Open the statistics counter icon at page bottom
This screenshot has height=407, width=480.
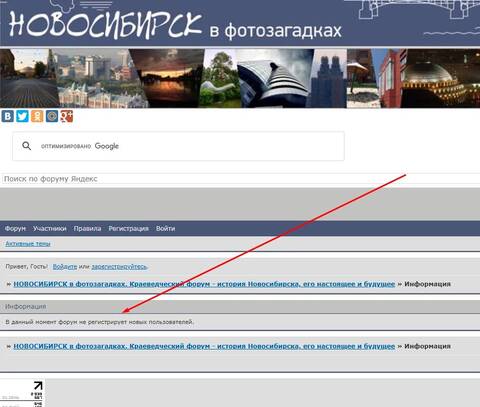pyautogui.click(x=22, y=393)
